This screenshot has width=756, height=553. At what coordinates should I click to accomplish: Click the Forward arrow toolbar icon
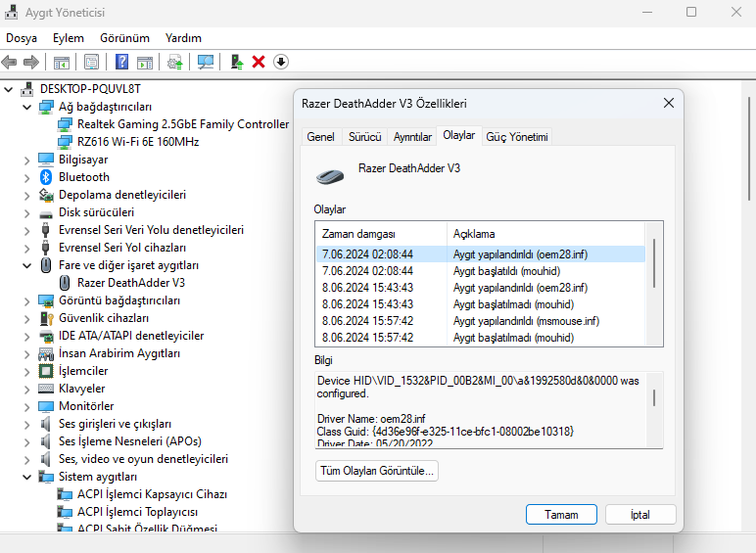(31, 62)
